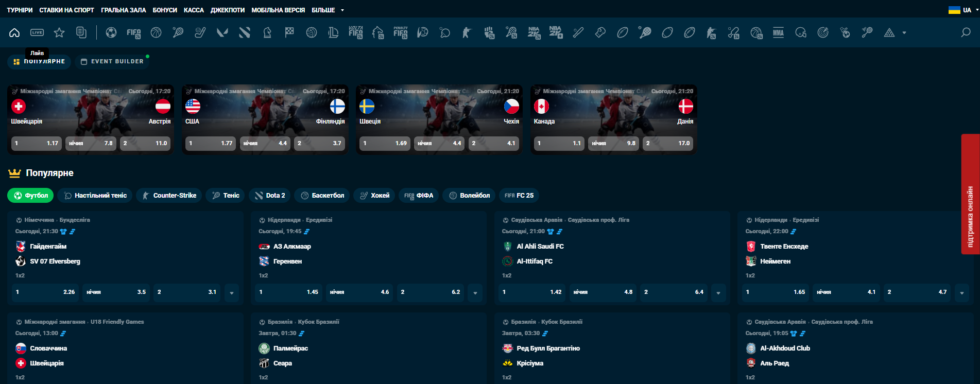Screen dimensions: 980x384
Task: Select the Настільний теніс filter chip
Action: pyautogui.click(x=95, y=196)
